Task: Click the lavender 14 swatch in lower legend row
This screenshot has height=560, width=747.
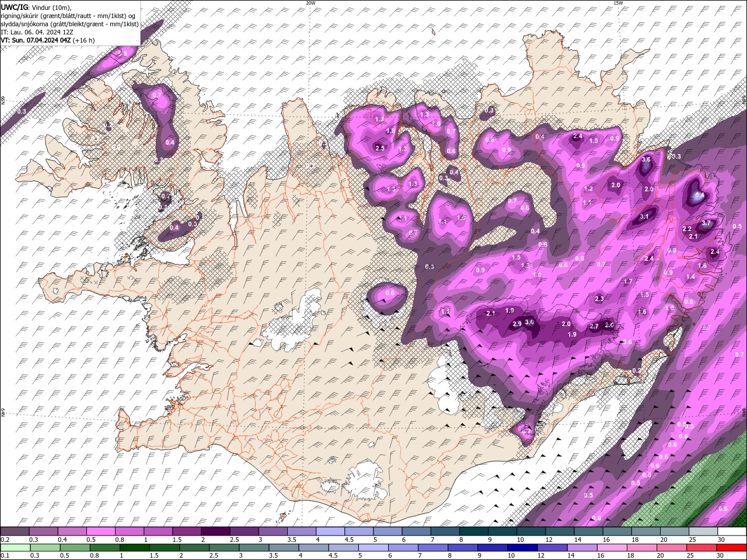Action: pos(582,548)
